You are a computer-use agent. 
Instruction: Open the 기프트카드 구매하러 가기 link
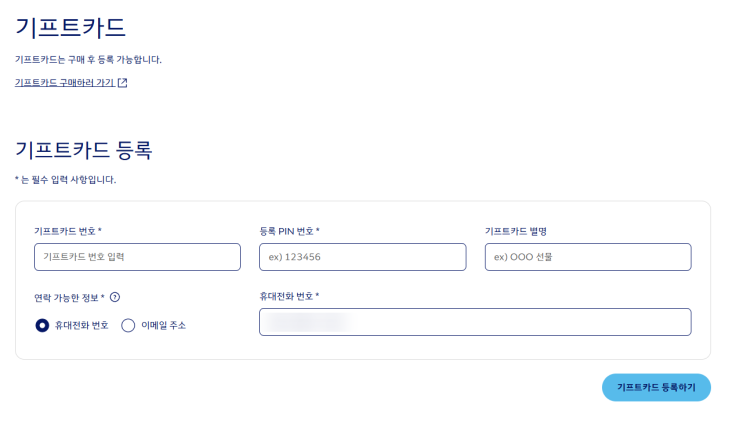(x=65, y=83)
